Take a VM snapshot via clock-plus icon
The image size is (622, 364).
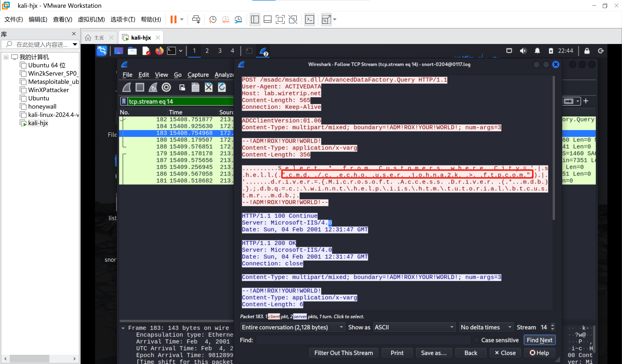click(212, 19)
